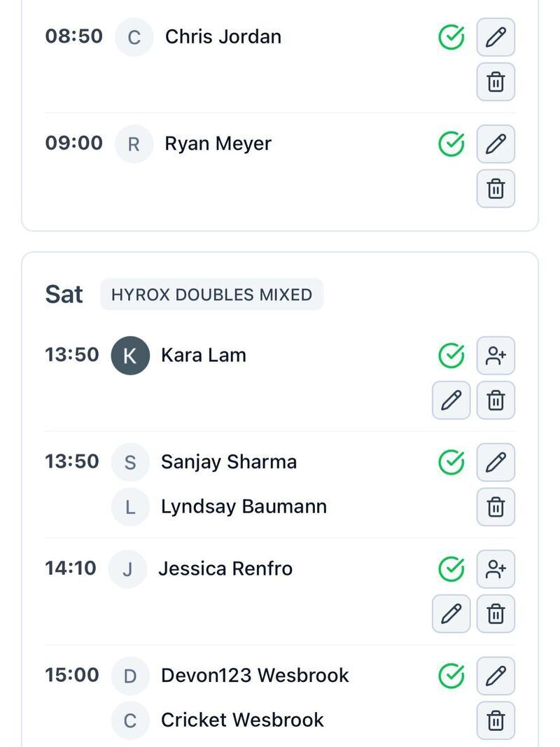Screen dimensions: 560x747
Task: Toggle Kara Lam's green check status
Action: 451,356
